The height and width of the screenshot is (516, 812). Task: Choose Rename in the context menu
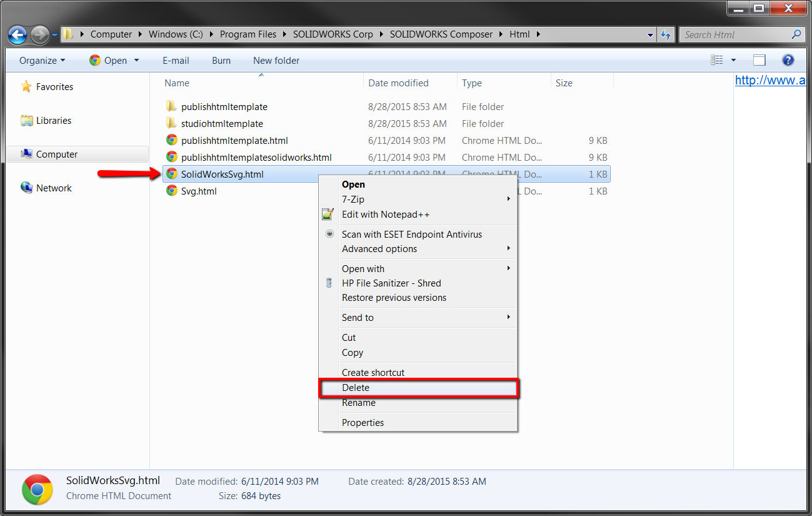click(x=418, y=403)
